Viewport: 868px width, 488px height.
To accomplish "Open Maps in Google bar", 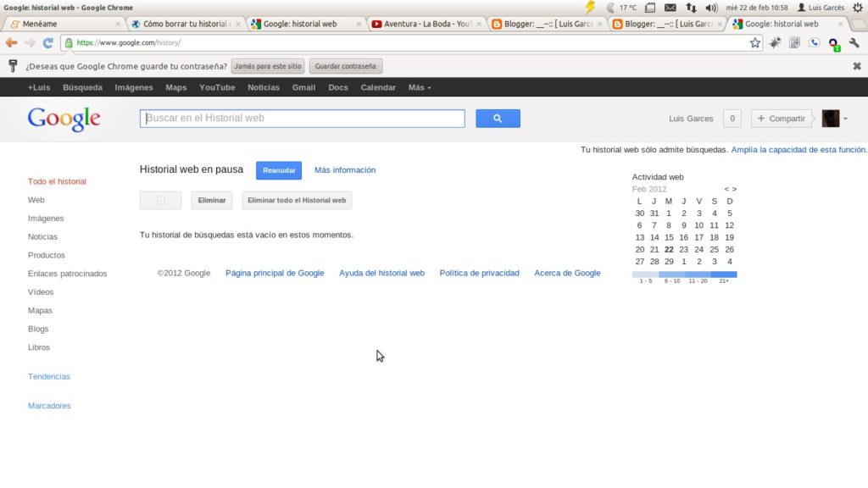I will pos(176,87).
